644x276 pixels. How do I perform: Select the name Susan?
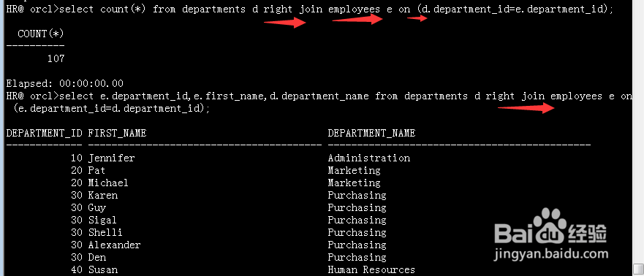coord(102,269)
